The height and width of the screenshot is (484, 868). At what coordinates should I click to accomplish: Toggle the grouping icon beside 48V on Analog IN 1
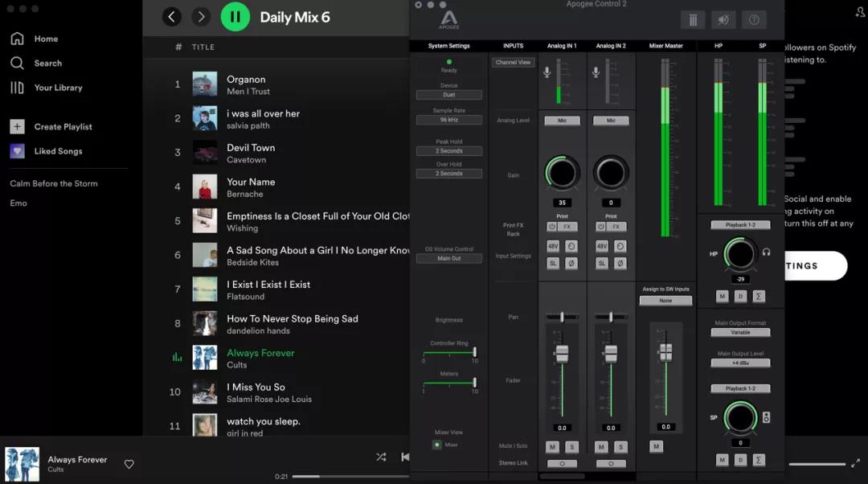pyautogui.click(x=571, y=246)
